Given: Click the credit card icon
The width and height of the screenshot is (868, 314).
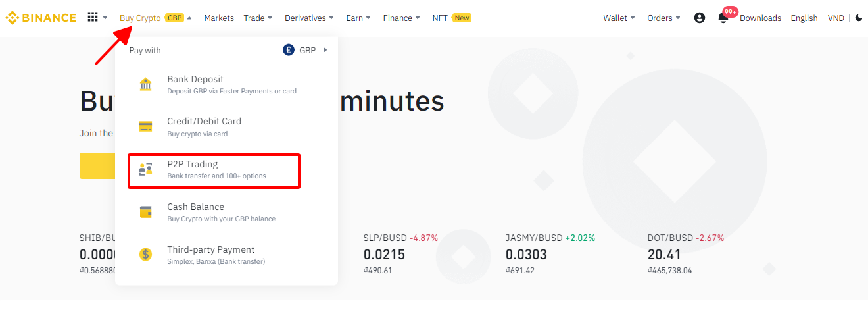Looking at the screenshot, I should (145, 126).
